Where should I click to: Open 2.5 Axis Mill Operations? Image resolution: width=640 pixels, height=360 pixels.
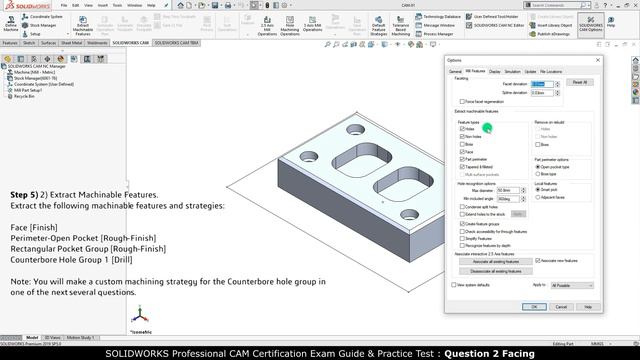point(267,26)
